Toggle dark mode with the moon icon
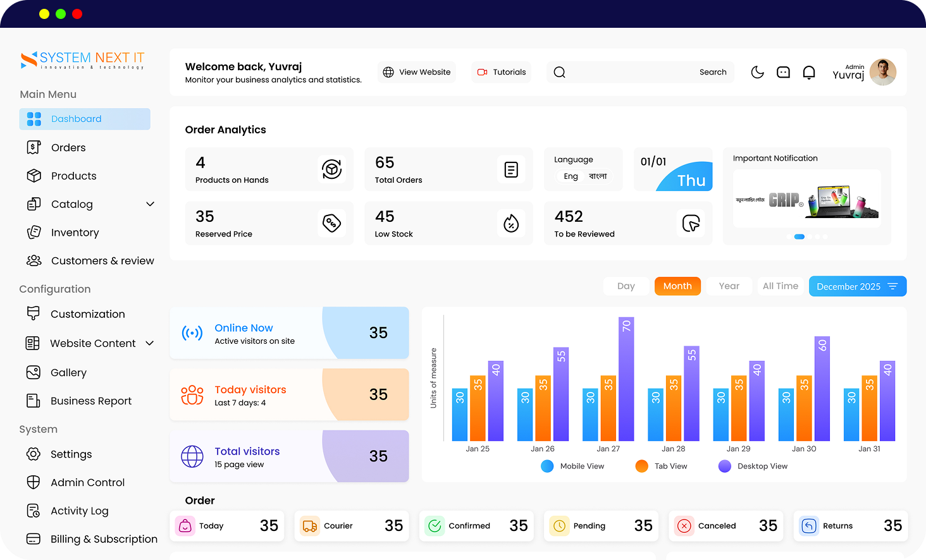The width and height of the screenshot is (926, 560). 757,72
